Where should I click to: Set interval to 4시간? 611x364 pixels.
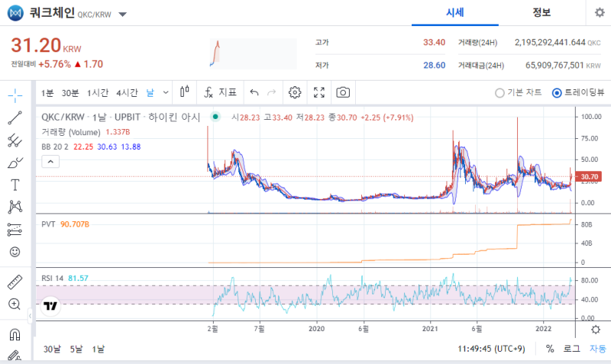127,92
